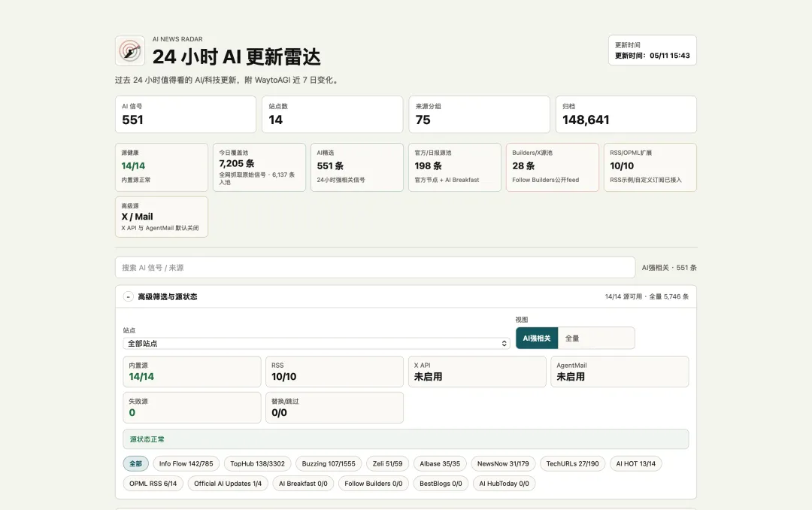Select the 全部 source filter chip
This screenshot has height=510, width=812.
coord(135,464)
